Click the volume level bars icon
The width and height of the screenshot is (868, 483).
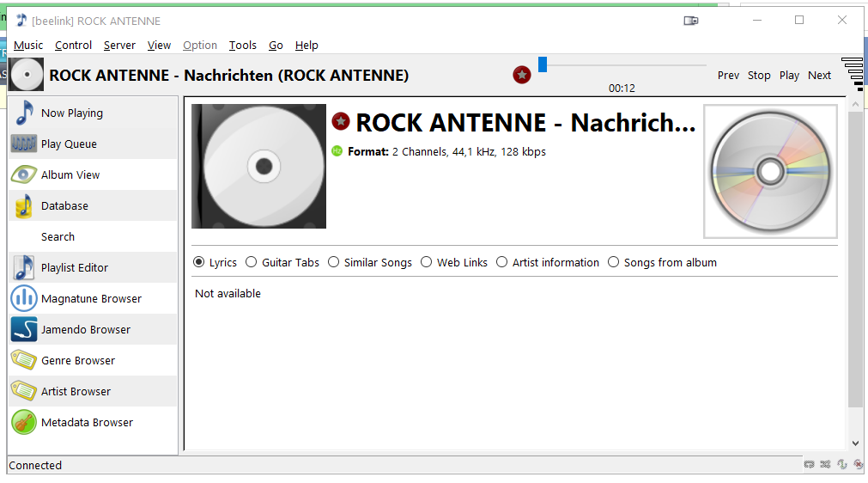[853, 74]
